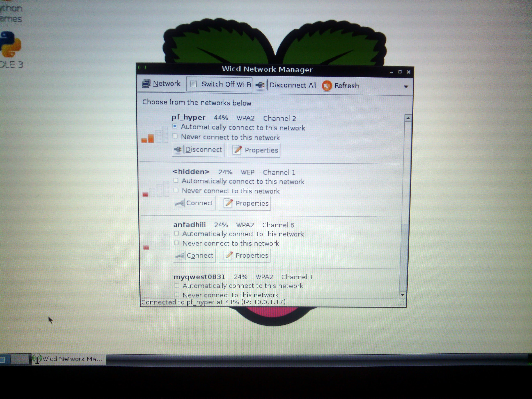
Task: Uncheck automatically connect for pf_hyper
Action: click(175, 126)
